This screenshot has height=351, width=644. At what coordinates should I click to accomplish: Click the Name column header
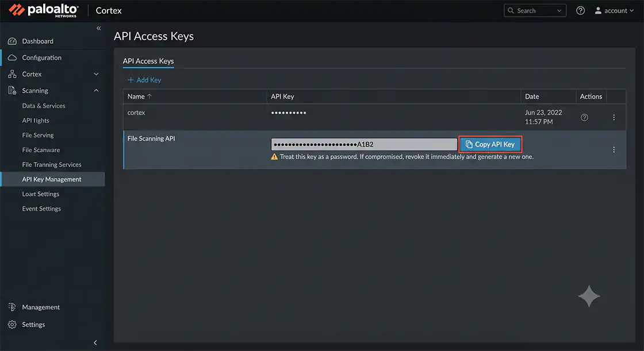195,97
